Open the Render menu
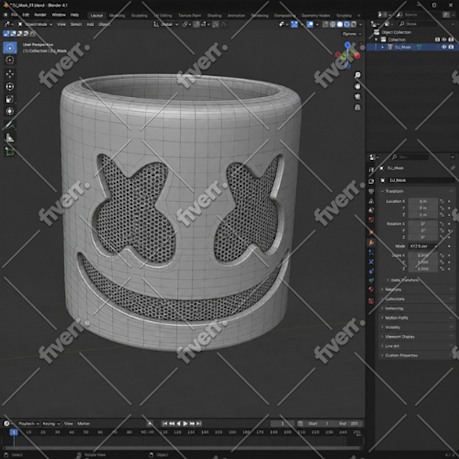The width and height of the screenshot is (459, 459). [40, 15]
